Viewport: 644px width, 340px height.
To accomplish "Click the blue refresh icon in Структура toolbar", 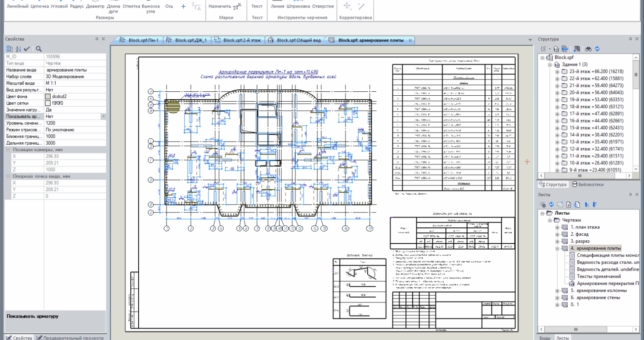I will [x=597, y=49].
